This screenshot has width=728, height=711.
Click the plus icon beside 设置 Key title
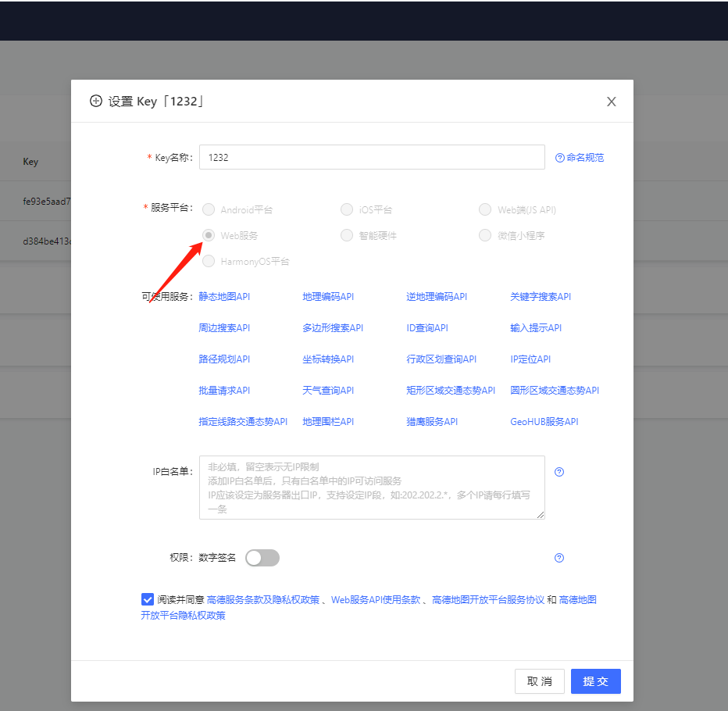tap(95, 102)
